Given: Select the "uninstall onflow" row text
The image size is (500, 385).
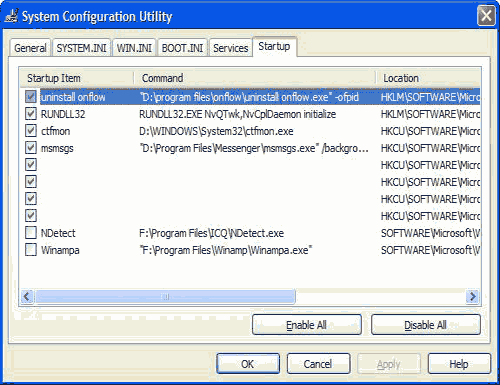Looking at the screenshot, I should click(x=73, y=97).
